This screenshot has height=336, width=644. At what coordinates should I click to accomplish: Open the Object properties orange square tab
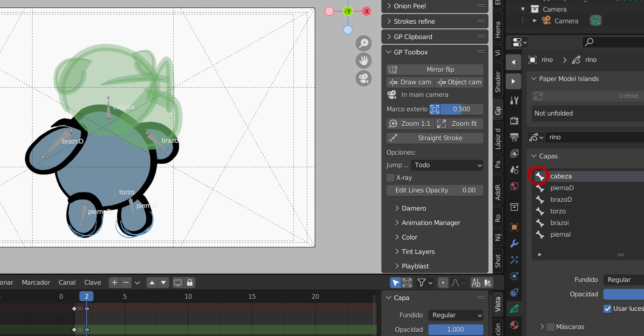pyautogui.click(x=514, y=227)
